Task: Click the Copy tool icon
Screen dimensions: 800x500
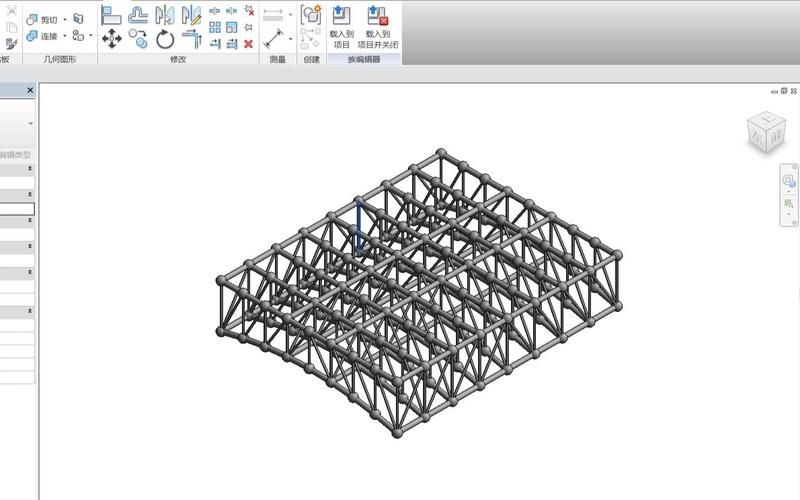Action: [x=138, y=40]
